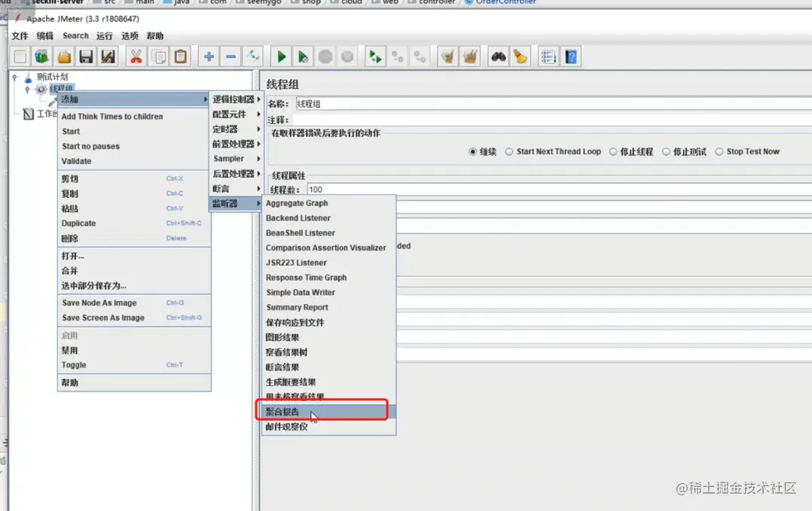
Task: Choose 察看结果树 listener
Action: tap(329, 352)
